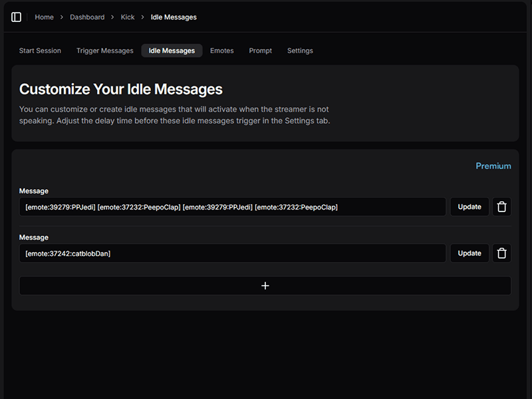Image resolution: width=532 pixels, height=399 pixels.
Task: Open the Premium link
Action: 493,166
